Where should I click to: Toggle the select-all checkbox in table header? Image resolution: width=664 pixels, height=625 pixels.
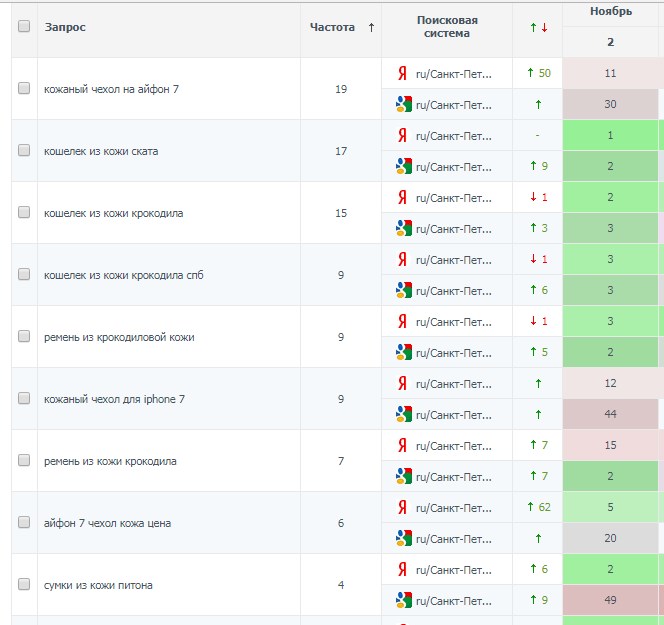coord(24,26)
